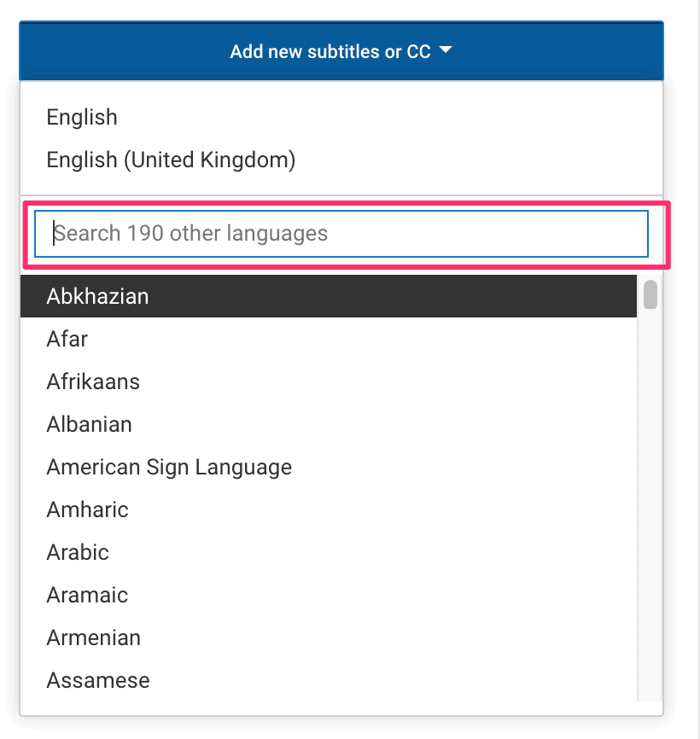This screenshot has height=739, width=700.
Task: Pick Amharic from language list
Action: tap(87, 509)
